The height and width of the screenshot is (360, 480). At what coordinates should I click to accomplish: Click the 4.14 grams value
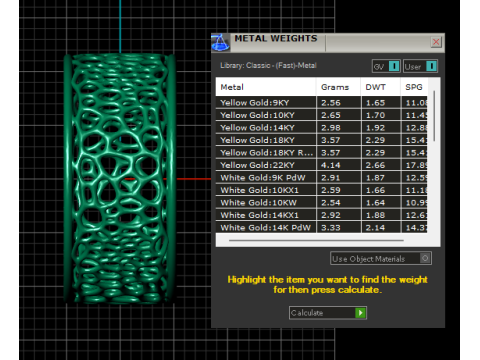(331, 165)
